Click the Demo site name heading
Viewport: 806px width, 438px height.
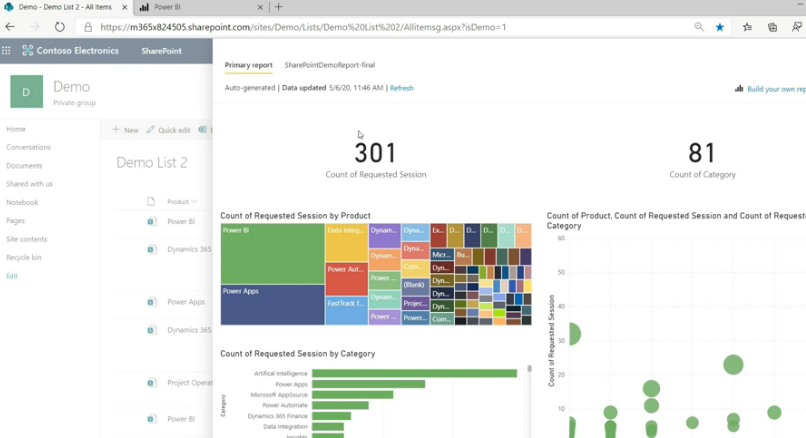[x=71, y=86]
